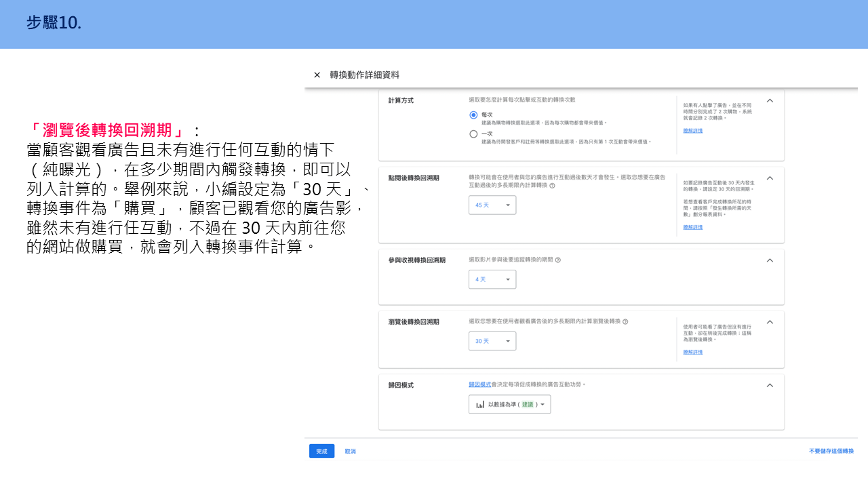Collapse the 點閱後轉換回溯期 section
Image resolution: width=868 pixels, height=488 pixels.
click(770, 178)
